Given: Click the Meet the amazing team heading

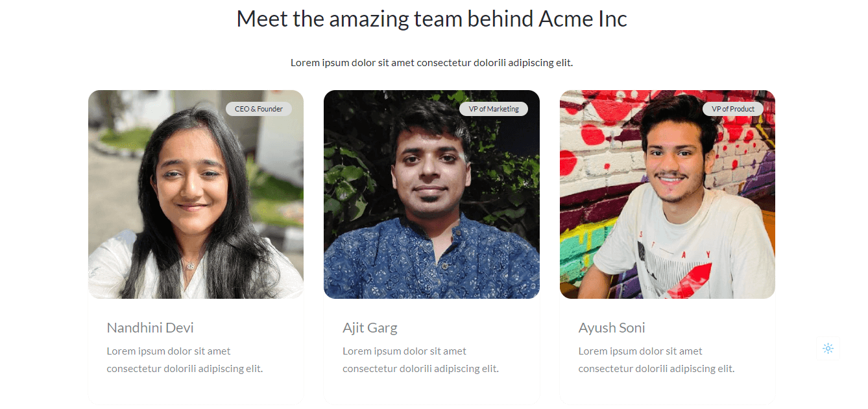Looking at the screenshot, I should (431, 18).
